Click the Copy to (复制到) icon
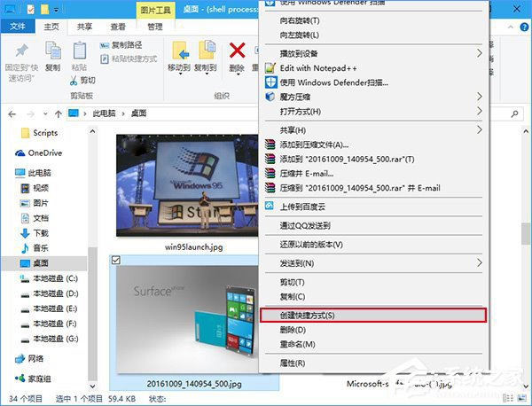The height and width of the screenshot is (406, 532). pos(207,51)
